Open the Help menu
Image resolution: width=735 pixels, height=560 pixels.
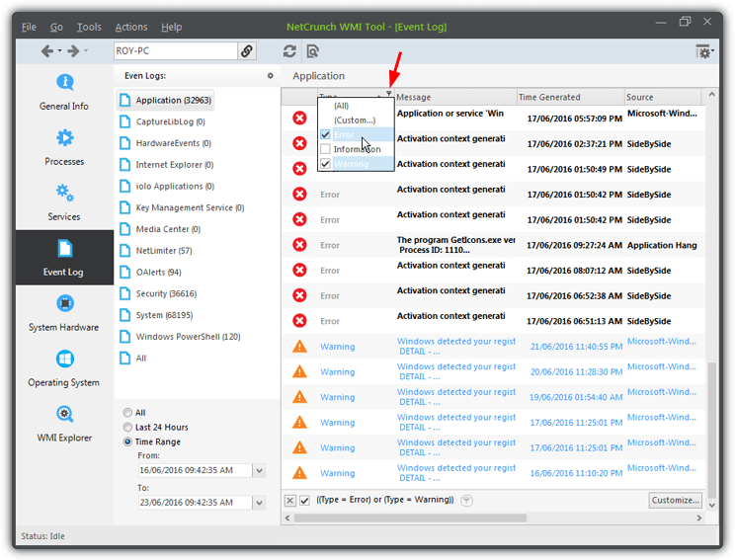(172, 27)
